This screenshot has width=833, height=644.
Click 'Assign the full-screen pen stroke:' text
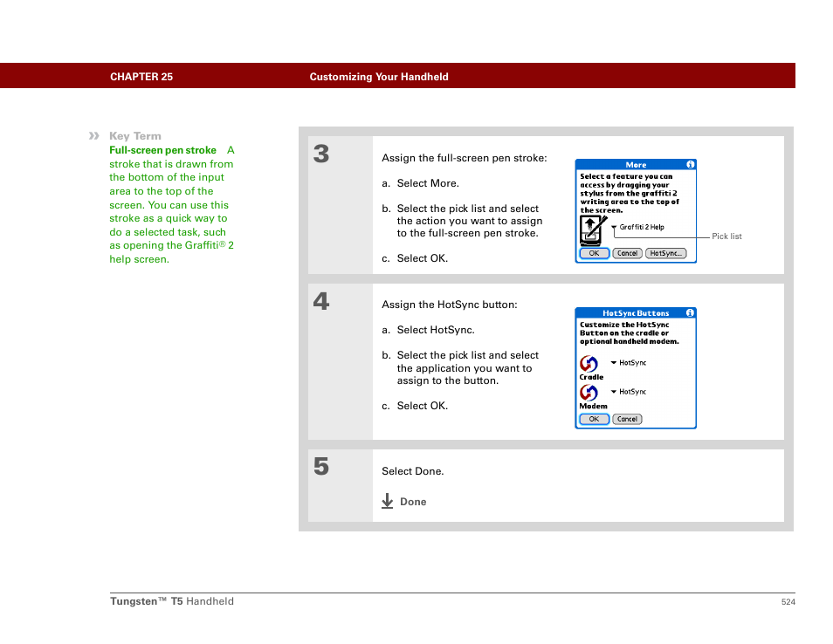pos(464,158)
